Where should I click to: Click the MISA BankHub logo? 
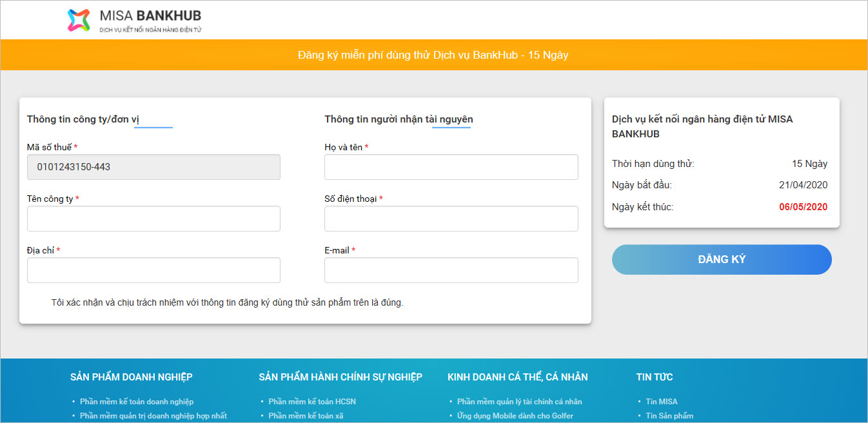[135, 20]
